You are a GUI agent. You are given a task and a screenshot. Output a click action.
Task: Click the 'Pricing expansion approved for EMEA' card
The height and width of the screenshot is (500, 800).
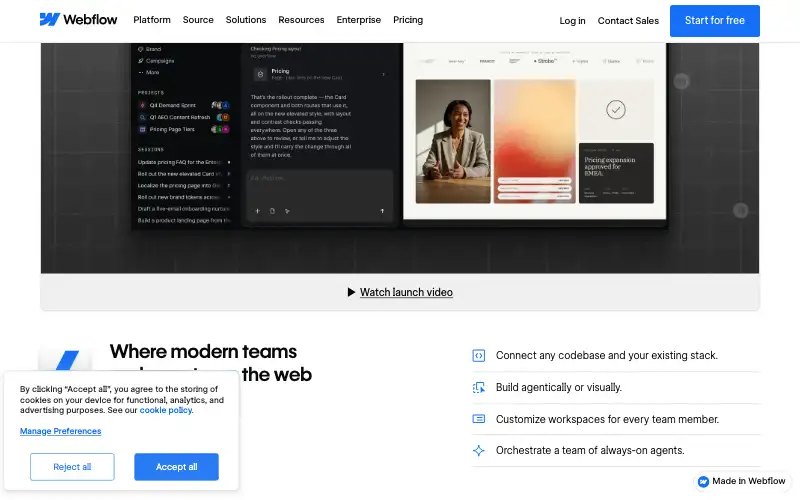pos(616,173)
